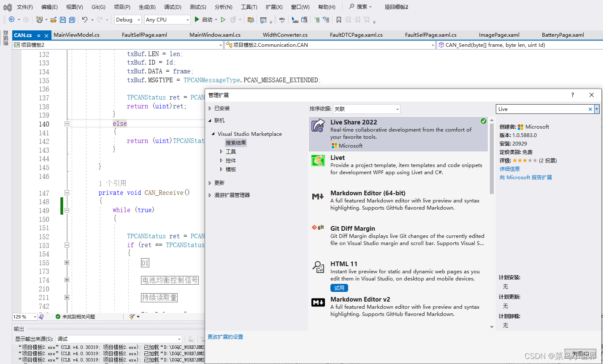
Task: Click the undo arrow icon
Action: [85, 19]
